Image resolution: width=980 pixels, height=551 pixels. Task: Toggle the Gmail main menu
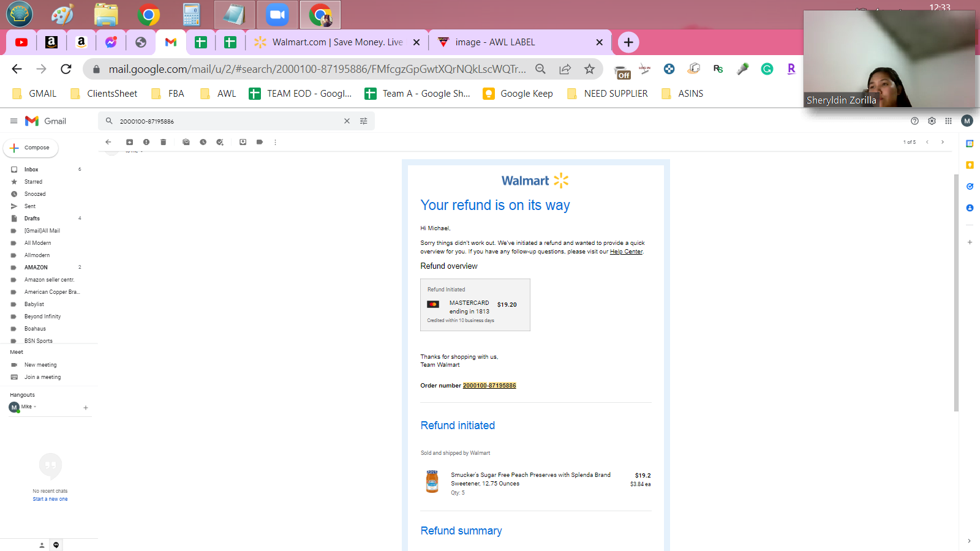13,121
